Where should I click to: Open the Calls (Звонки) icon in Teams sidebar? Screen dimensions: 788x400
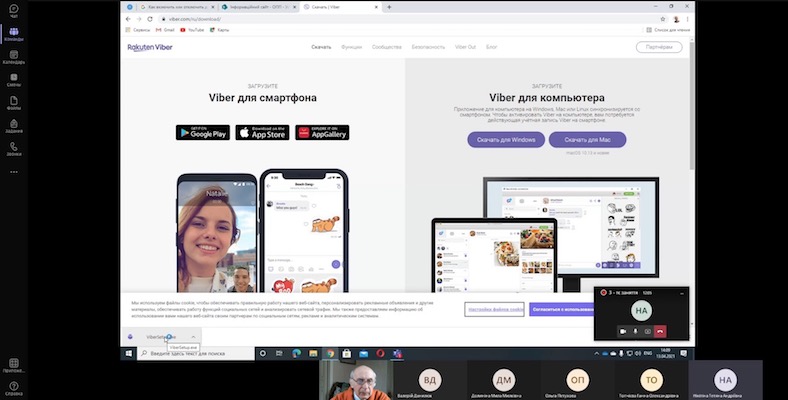[14, 149]
